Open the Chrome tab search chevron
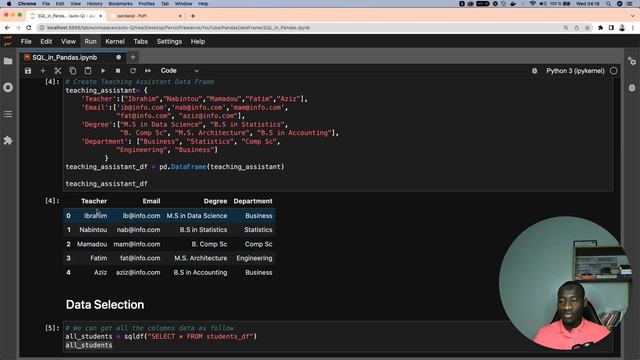640x360 pixels. (x=633, y=16)
